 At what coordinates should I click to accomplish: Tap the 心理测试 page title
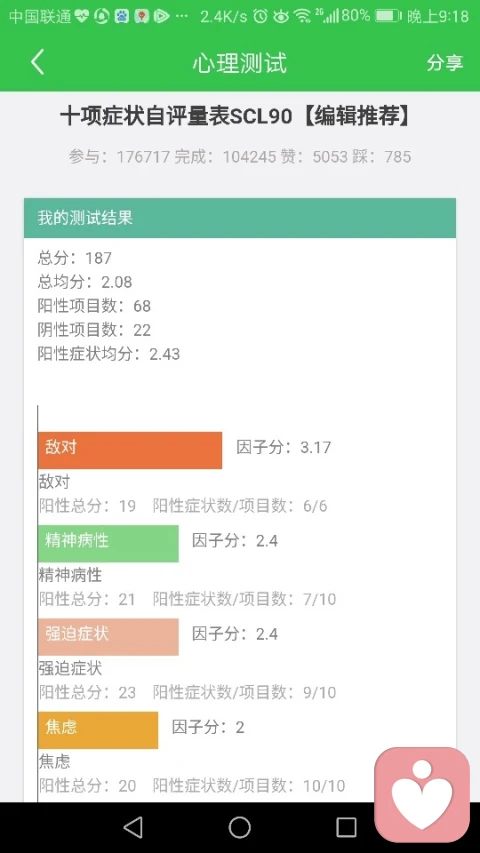[x=239, y=63]
